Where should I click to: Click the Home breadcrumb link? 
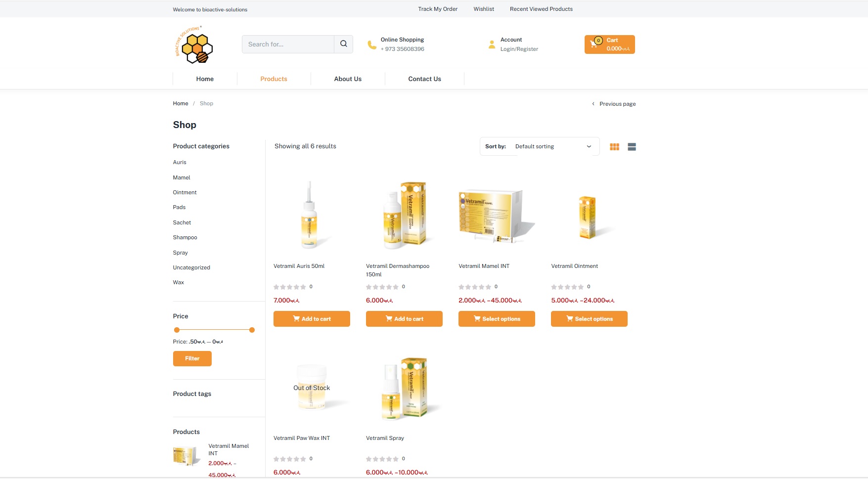[181, 103]
